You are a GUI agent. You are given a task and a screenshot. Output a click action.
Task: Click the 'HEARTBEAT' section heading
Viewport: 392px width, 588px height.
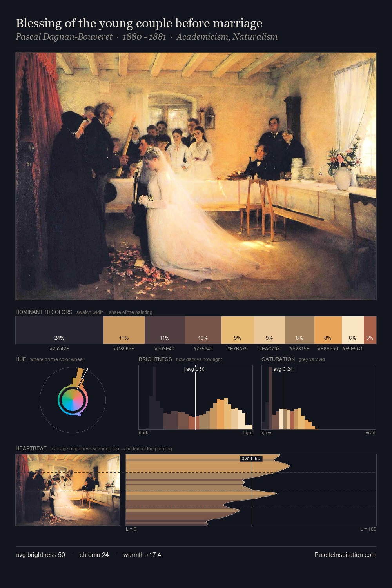click(x=31, y=448)
